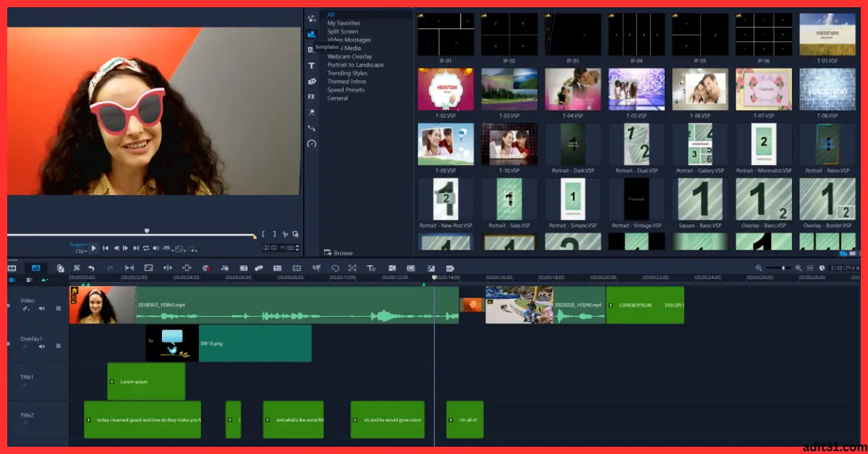This screenshot has width=868, height=454.
Task: Switch to Storyboard view
Action: click(x=12, y=268)
